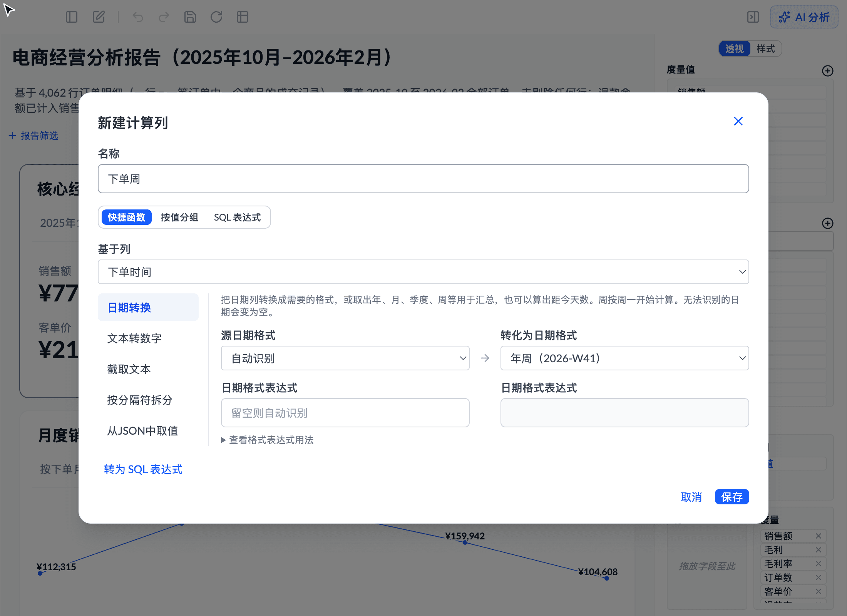
Task: Select 按值分组 mode
Action: pyautogui.click(x=179, y=217)
